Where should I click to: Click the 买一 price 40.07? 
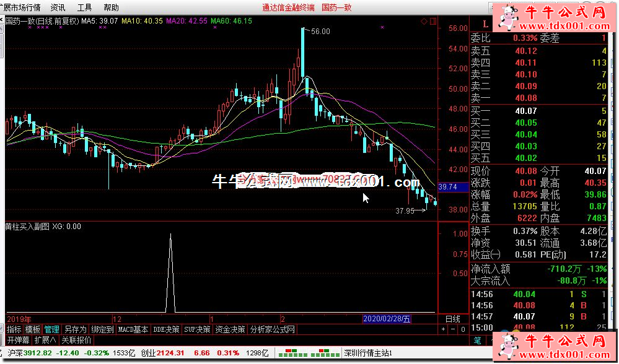click(x=526, y=111)
